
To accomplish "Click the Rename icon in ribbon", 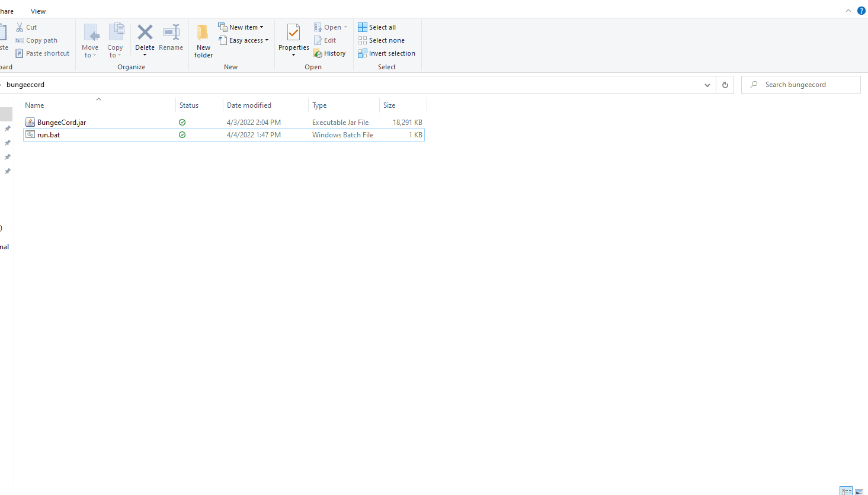I will point(171,33).
